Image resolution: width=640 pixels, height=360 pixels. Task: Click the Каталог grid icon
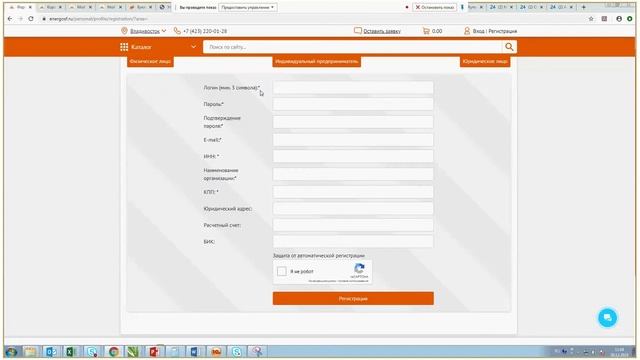[124, 47]
